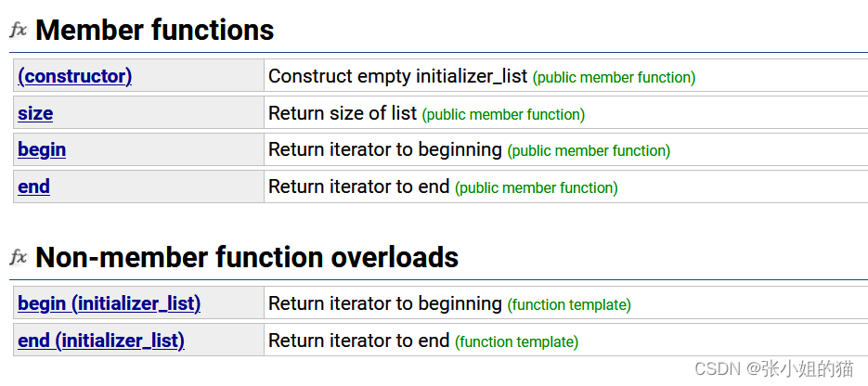Follow the end member function link
Viewport: 868px width, 386px height.
(x=33, y=187)
